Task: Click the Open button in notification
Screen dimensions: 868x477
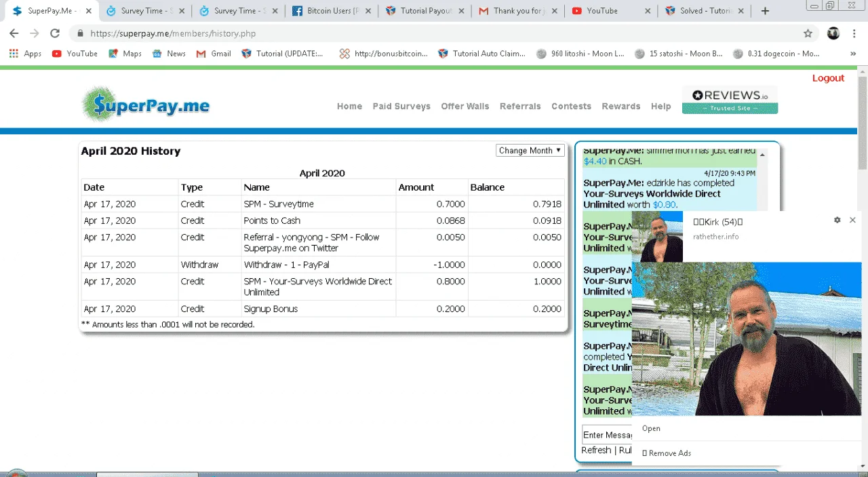Action: [x=651, y=428]
